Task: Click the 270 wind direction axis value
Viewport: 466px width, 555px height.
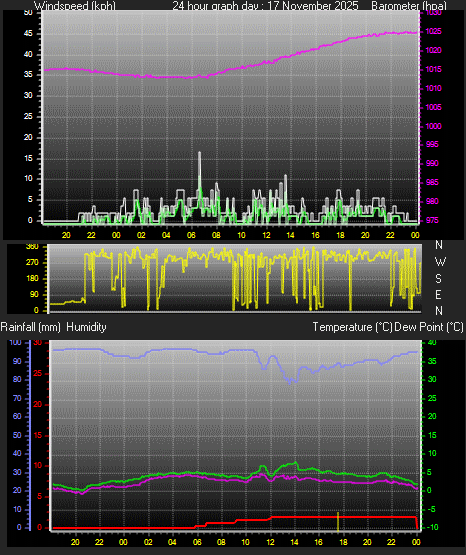Action: pos(32,263)
